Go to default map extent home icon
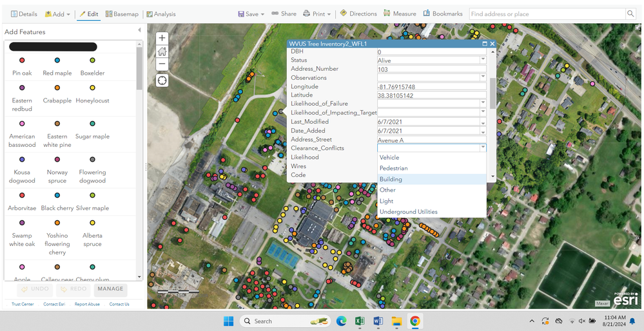 click(x=162, y=51)
